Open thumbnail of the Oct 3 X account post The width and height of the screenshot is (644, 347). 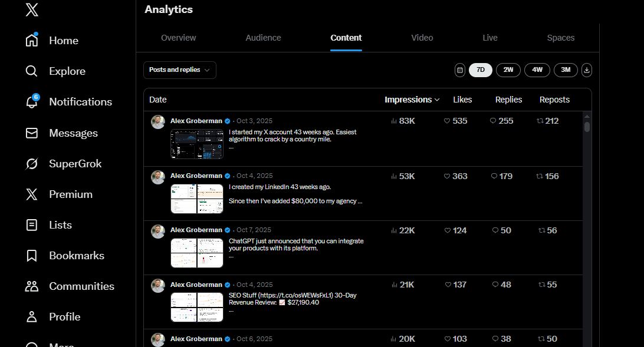tap(197, 144)
